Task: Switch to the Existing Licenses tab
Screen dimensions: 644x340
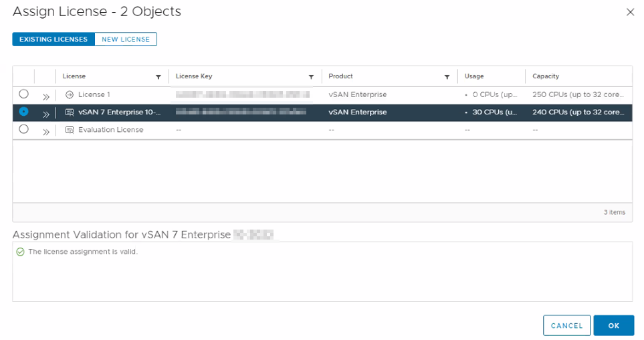Action: point(53,39)
